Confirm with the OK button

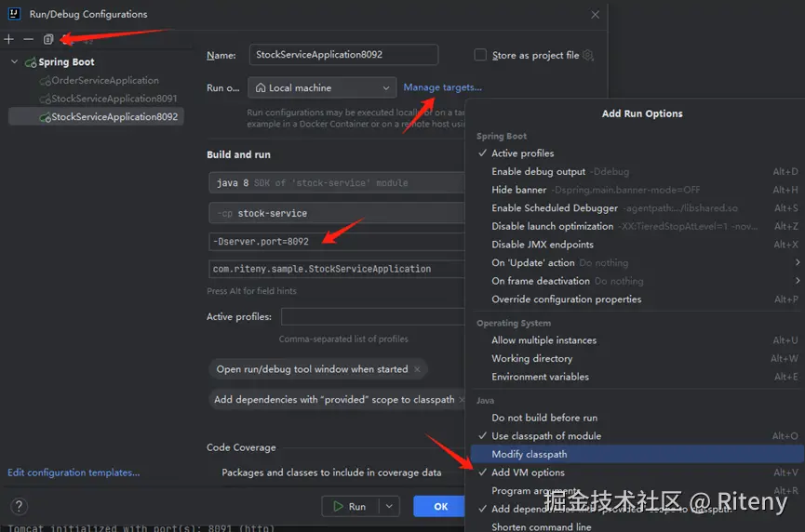click(440, 506)
